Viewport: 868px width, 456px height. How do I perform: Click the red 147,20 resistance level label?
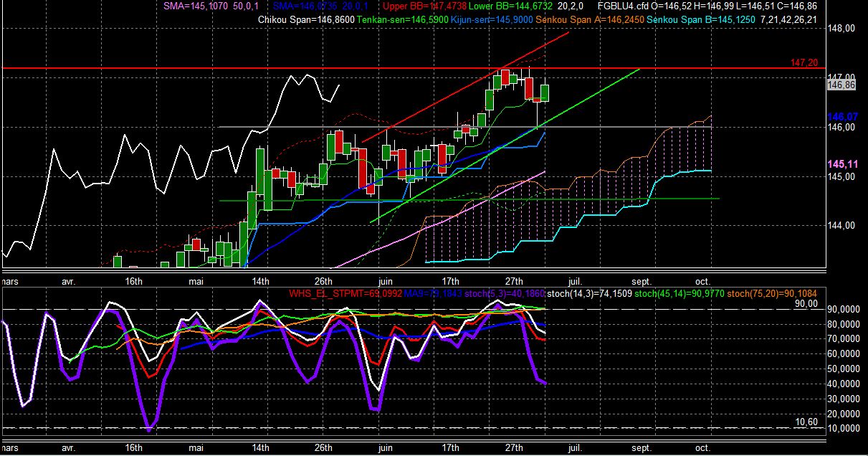803,63
